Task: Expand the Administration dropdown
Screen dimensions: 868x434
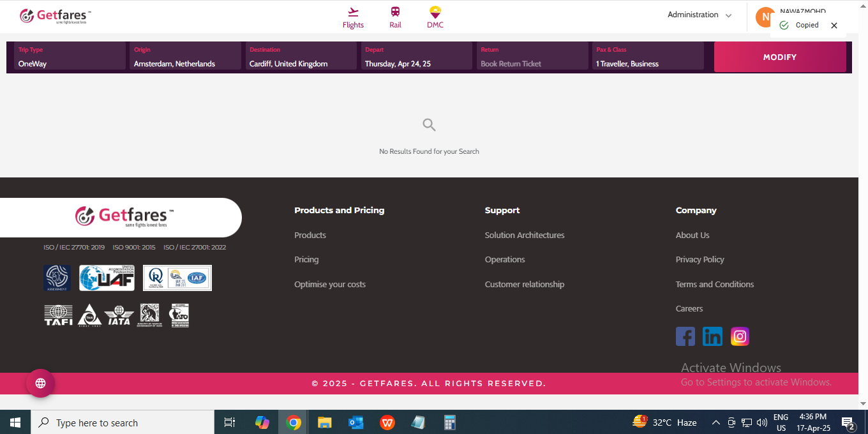Action: 699,15
